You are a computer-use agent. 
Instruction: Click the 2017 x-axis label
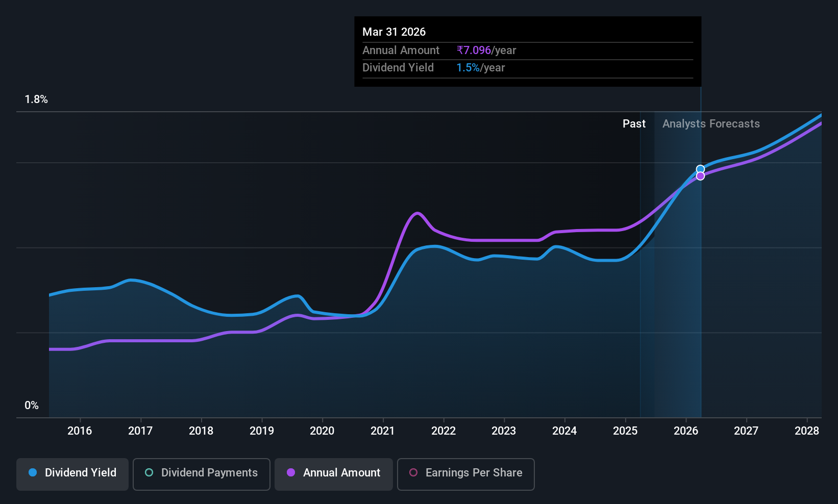140,431
